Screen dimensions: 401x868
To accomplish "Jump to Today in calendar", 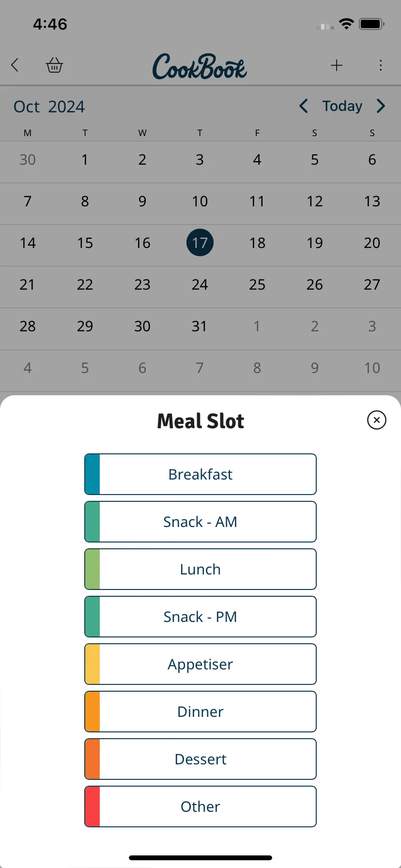I will (342, 106).
